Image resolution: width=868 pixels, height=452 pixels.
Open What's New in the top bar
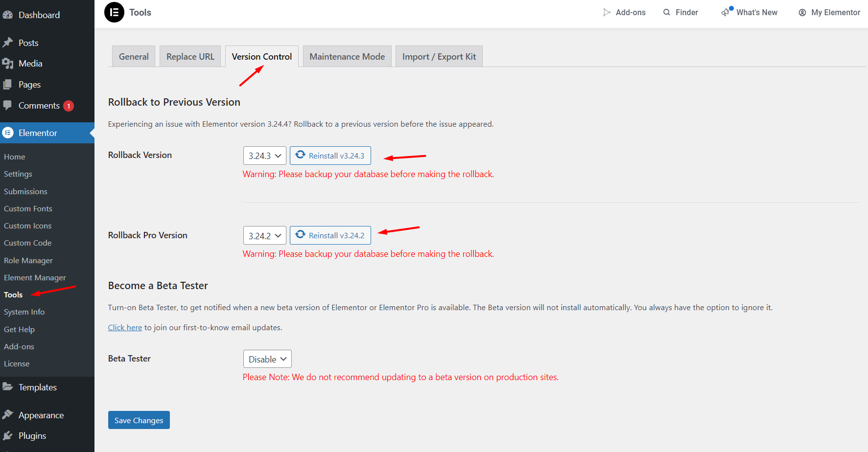[x=749, y=12]
